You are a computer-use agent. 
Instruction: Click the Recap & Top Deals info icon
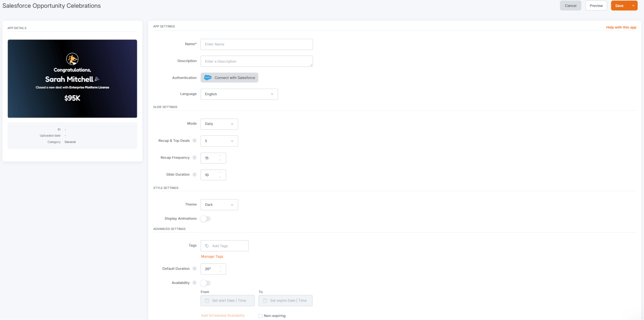[195, 141]
